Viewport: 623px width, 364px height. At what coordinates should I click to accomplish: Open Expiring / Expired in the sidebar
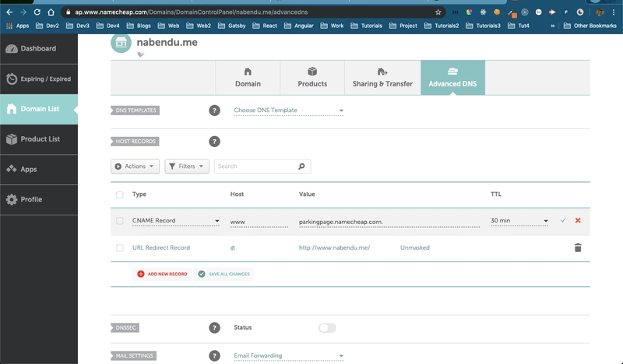(x=39, y=79)
